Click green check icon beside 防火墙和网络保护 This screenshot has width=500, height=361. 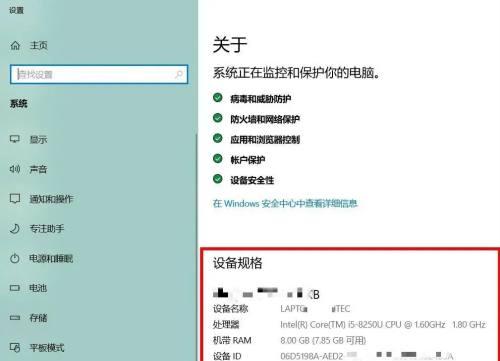(217, 118)
